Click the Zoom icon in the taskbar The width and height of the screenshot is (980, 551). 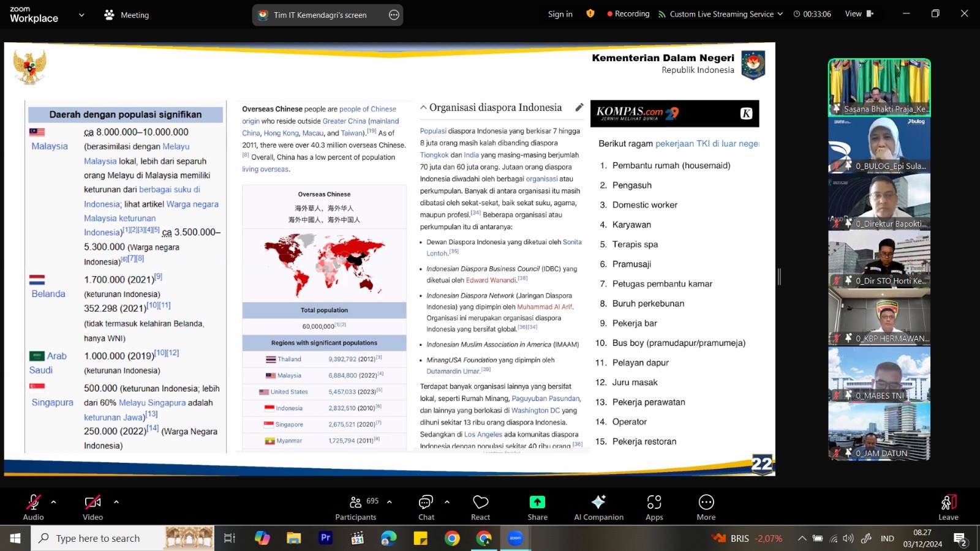click(x=516, y=538)
